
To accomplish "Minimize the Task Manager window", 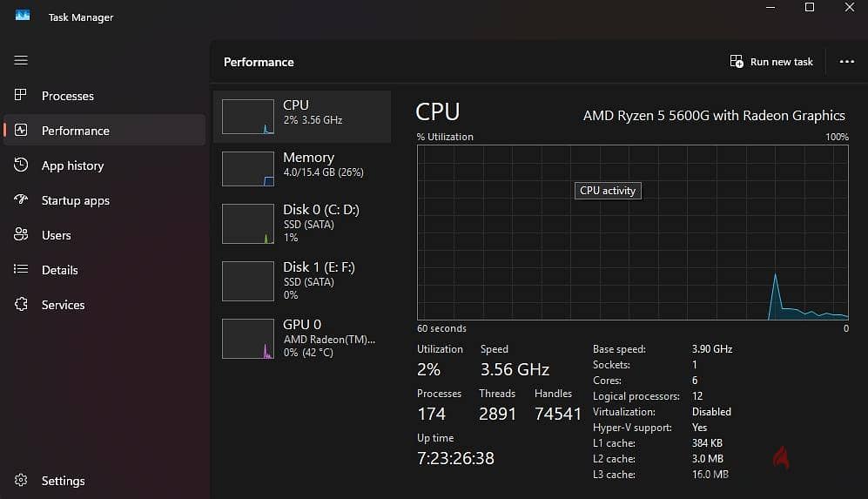I will tap(770, 7).
